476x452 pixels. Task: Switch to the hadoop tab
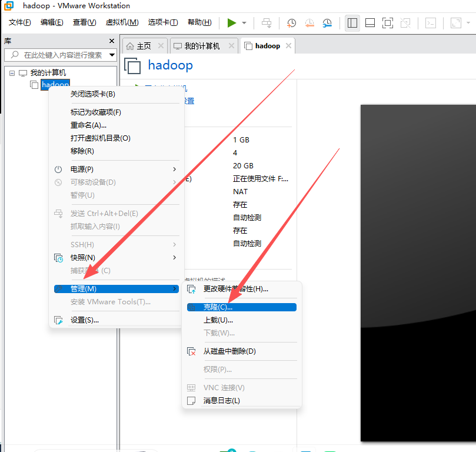268,46
